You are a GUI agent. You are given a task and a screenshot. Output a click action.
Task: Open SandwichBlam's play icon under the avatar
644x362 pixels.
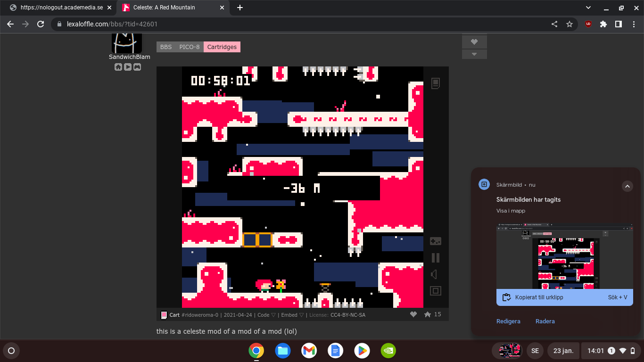pos(128,67)
